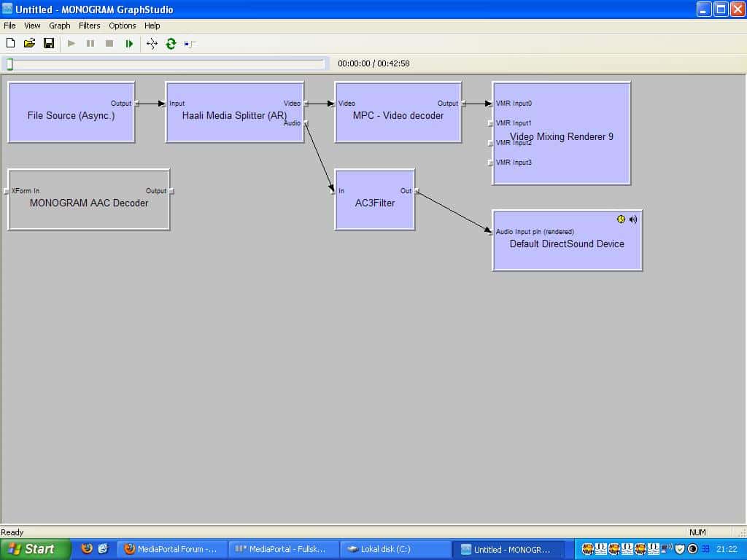Select the Default DirectSound Device filter
Image resolution: width=747 pixels, height=560 pixels.
(567, 241)
